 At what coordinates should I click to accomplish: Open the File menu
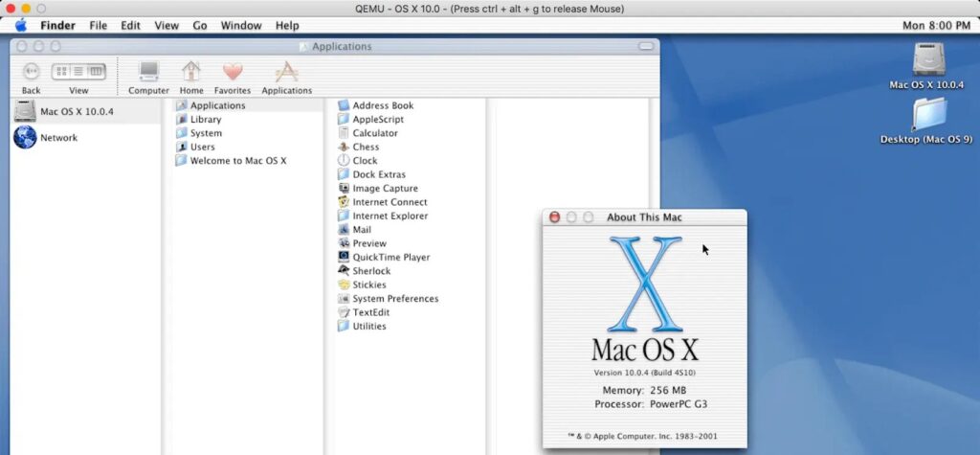click(x=99, y=26)
